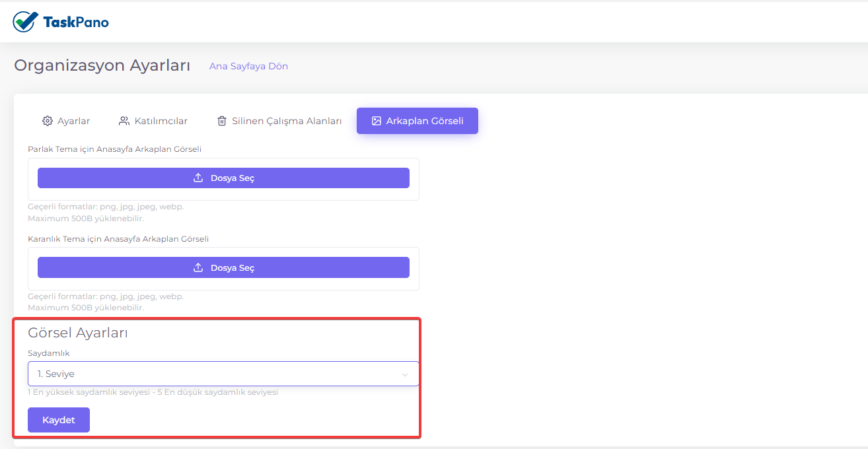Viewport: 868px width, 449px height.
Task: Click the trash icon beside Silinen Çalışma Alanları
Action: tap(222, 121)
